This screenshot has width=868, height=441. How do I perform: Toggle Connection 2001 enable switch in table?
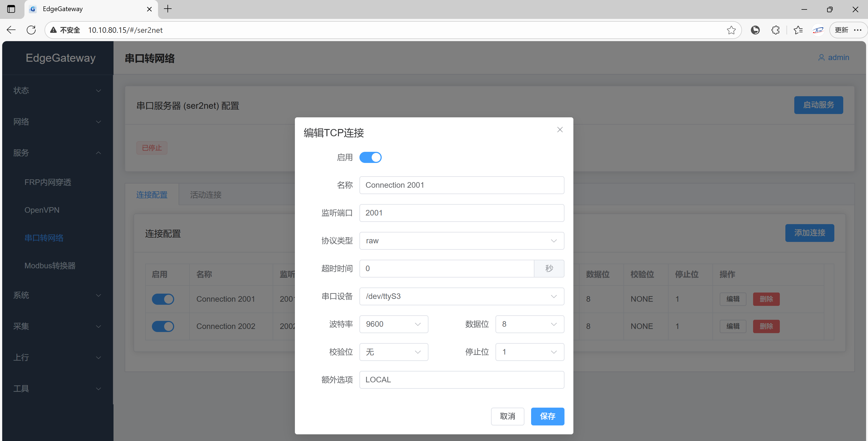pyautogui.click(x=163, y=299)
